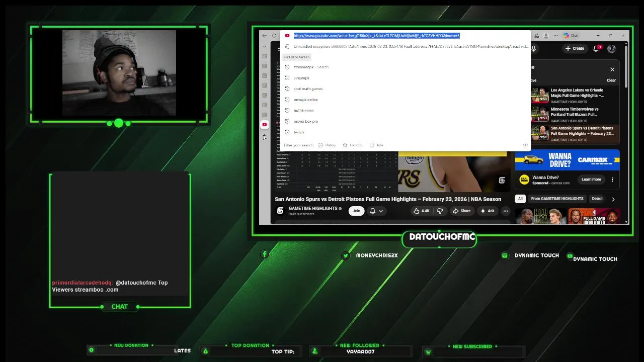This screenshot has height=362, width=644.
Task: Select Spurs vs Pistons playlist entry title
Action: [x=583, y=131]
